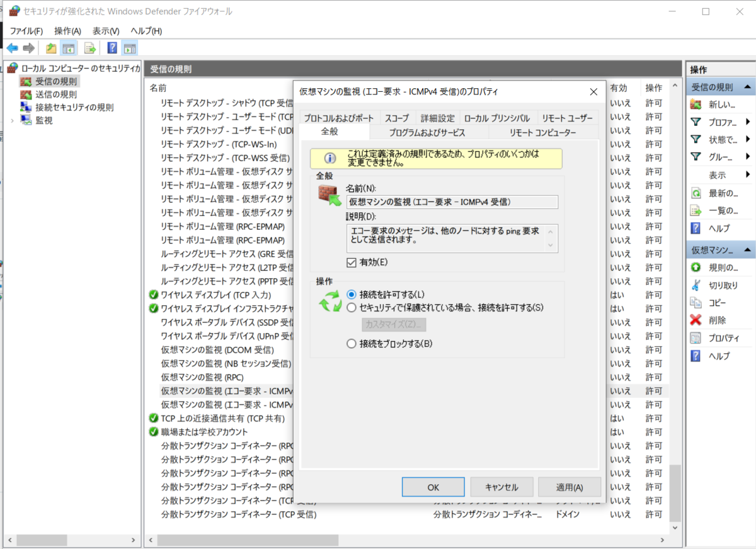Switch to the 詳細設定 tab
756x549 pixels.
point(437,118)
